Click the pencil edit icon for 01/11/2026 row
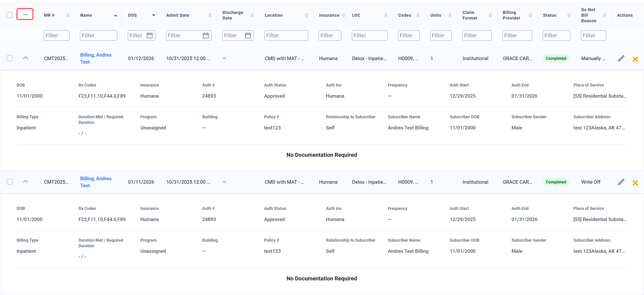This screenshot has height=295, width=644. point(621,182)
